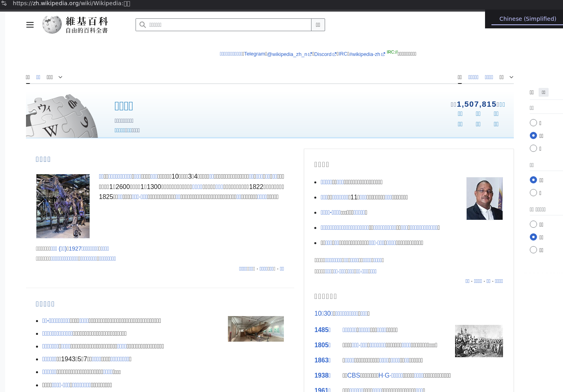The width and height of the screenshot is (563, 392).
Task: Open the 1938 year link
Action: click(x=322, y=375)
